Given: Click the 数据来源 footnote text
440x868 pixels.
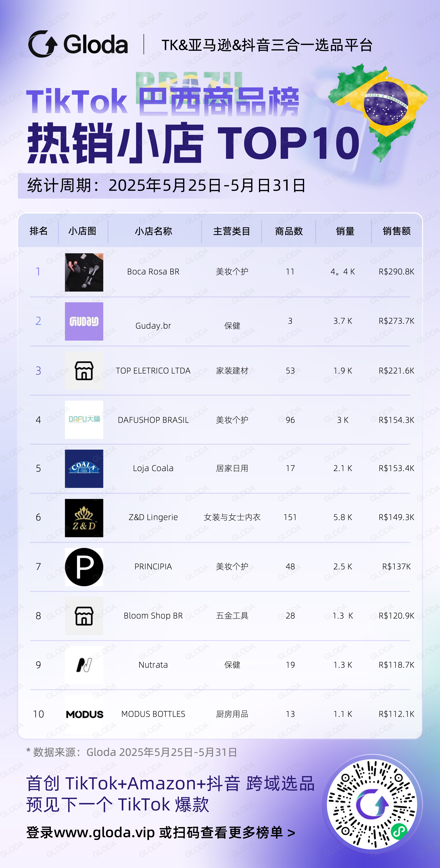Looking at the screenshot, I should pos(131,752).
